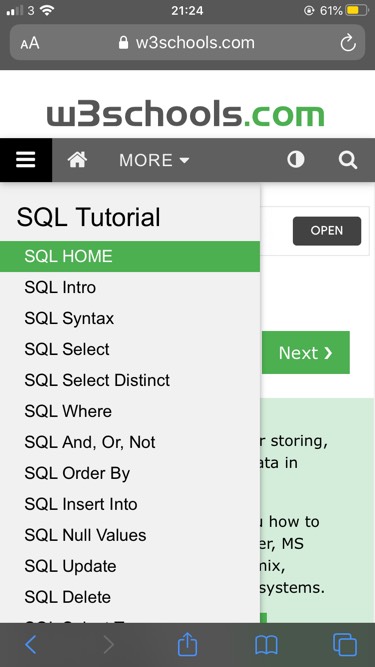Tap the status bar clock 21:24

pos(187,11)
